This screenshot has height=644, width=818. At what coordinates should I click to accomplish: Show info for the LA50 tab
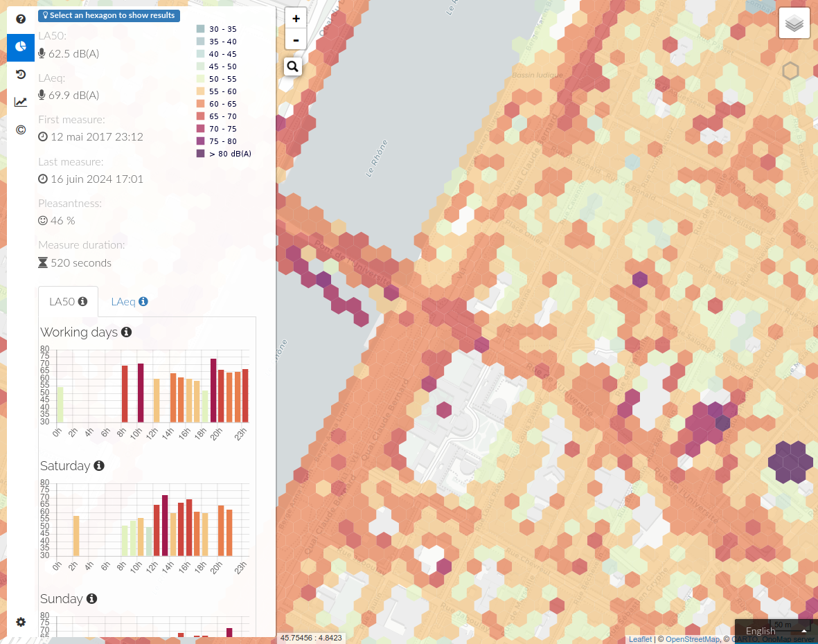click(x=82, y=301)
